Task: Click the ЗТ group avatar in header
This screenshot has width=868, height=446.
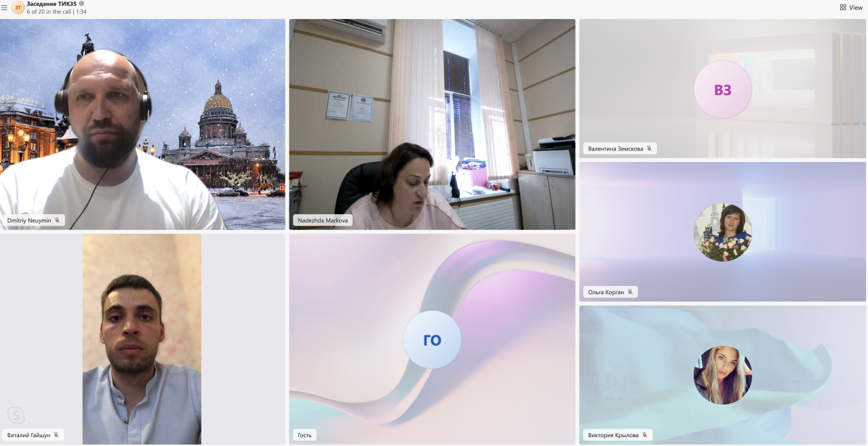Action: (18, 7)
